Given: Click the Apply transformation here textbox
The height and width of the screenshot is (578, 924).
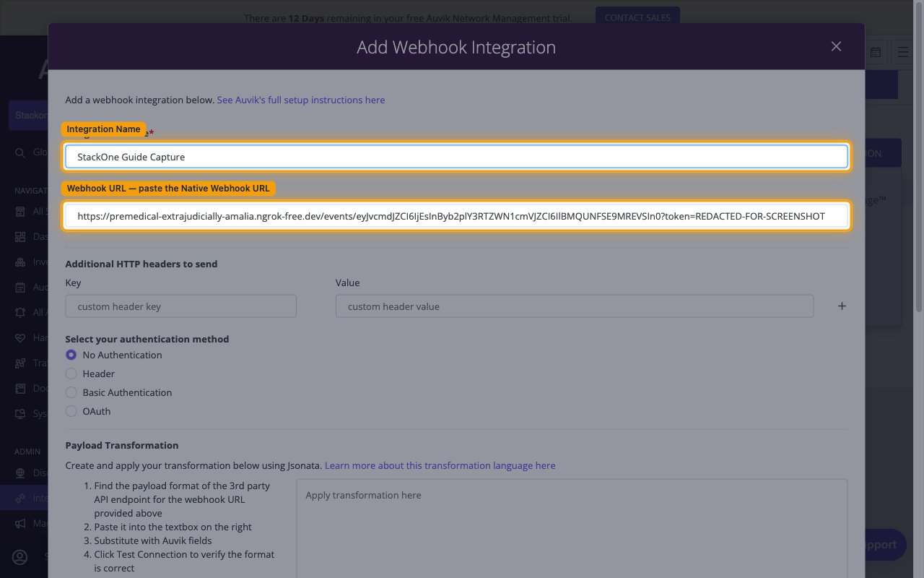Looking at the screenshot, I should [572, 528].
